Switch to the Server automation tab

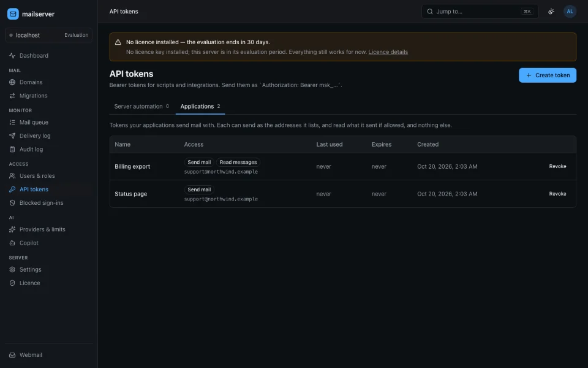pos(141,106)
